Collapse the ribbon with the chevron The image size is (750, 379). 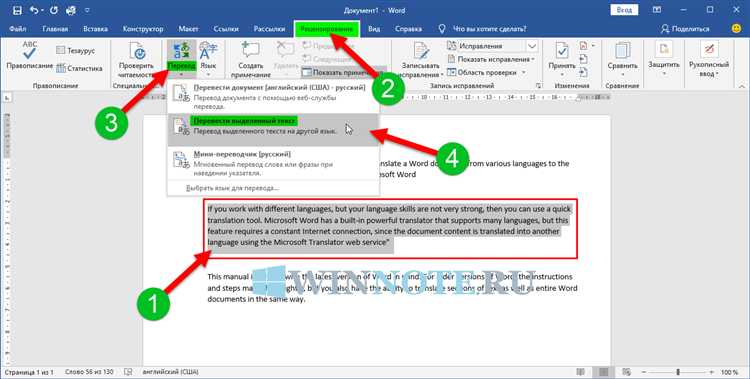[742, 87]
